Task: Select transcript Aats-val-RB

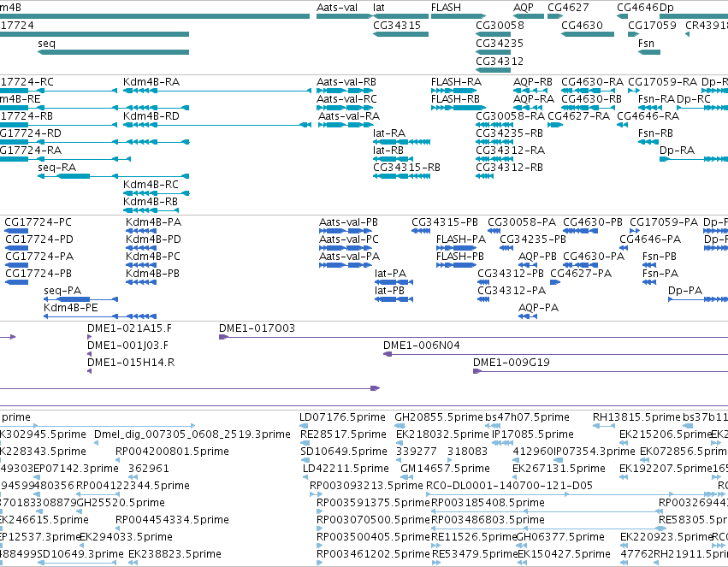Action: [346, 82]
